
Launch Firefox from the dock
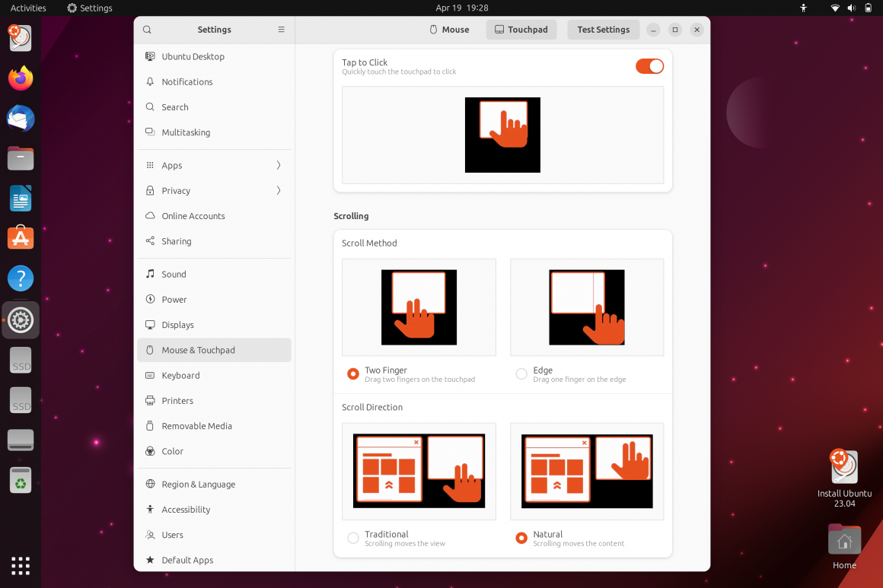coord(20,78)
